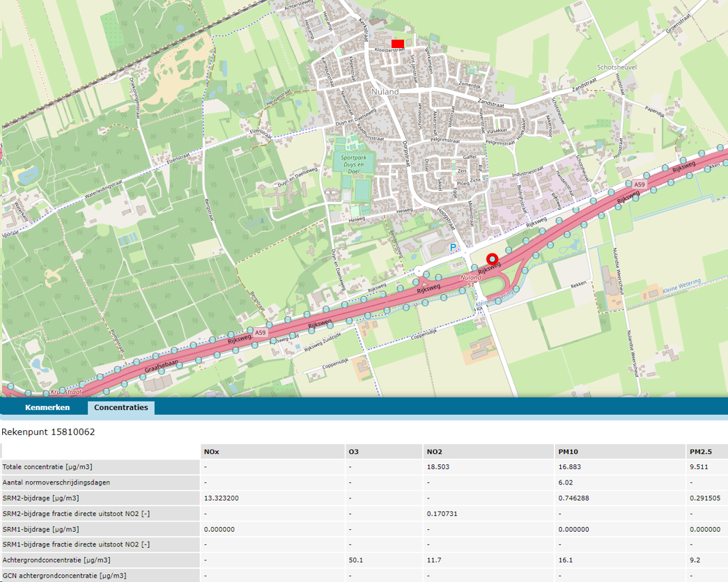Click the Nuland town label on map
Viewport: 728px width, 582px height.
(x=385, y=92)
